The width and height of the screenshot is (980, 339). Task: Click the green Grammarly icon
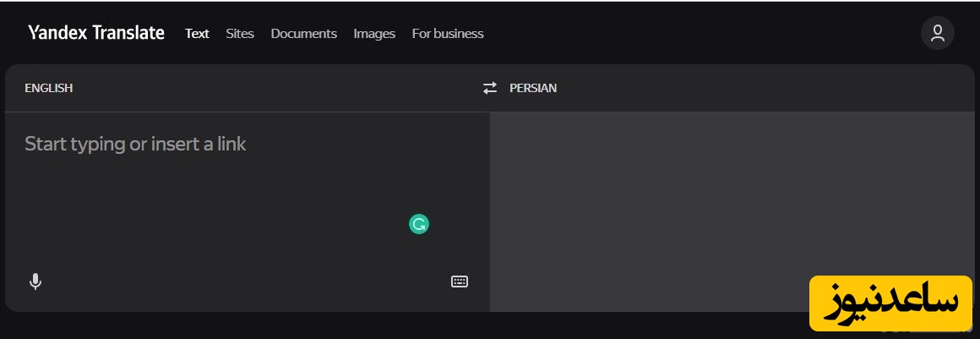419,224
